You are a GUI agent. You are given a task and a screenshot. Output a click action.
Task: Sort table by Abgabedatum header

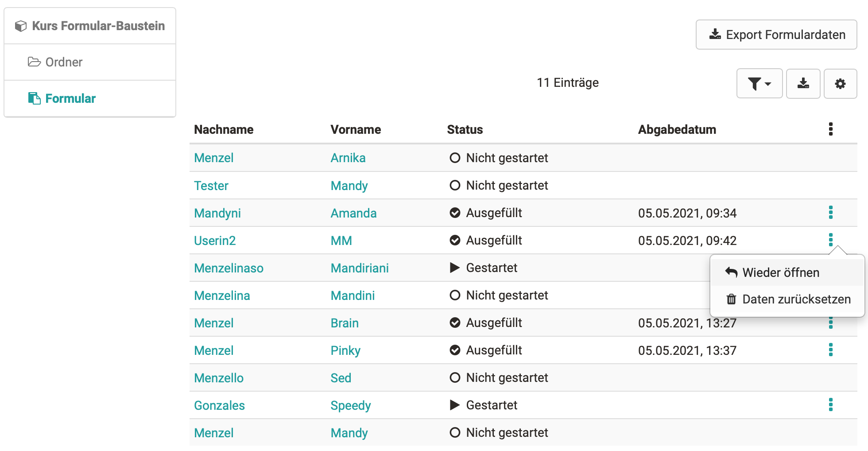coord(677,129)
